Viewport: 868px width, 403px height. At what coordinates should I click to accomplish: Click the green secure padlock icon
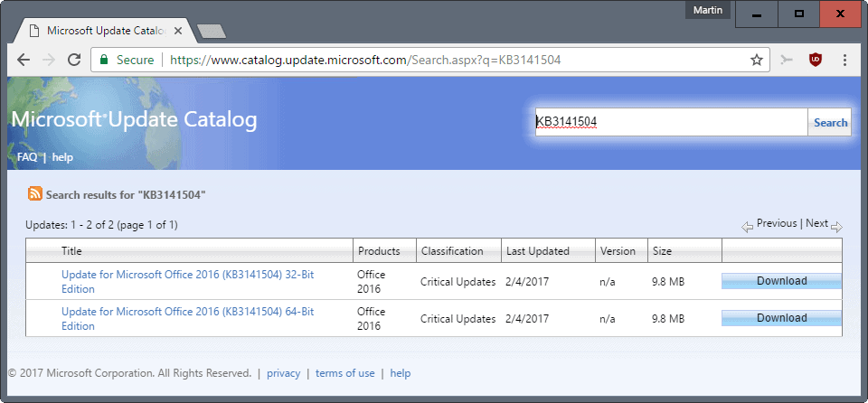pyautogui.click(x=103, y=60)
